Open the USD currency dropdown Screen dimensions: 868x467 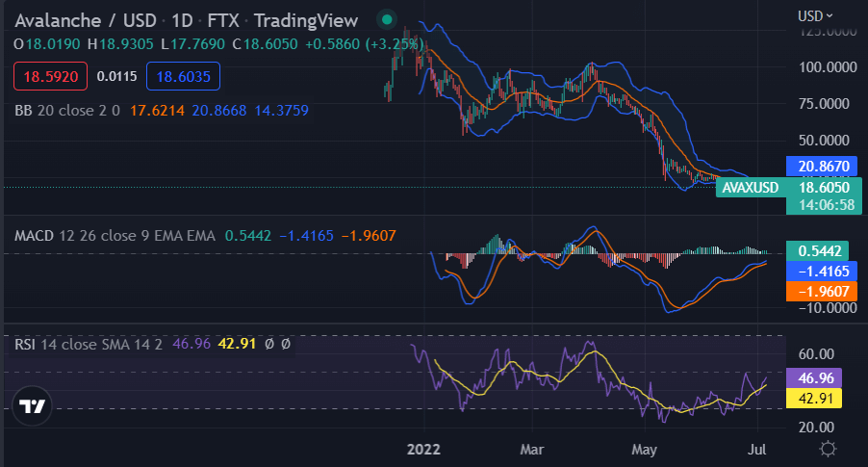click(815, 16)
